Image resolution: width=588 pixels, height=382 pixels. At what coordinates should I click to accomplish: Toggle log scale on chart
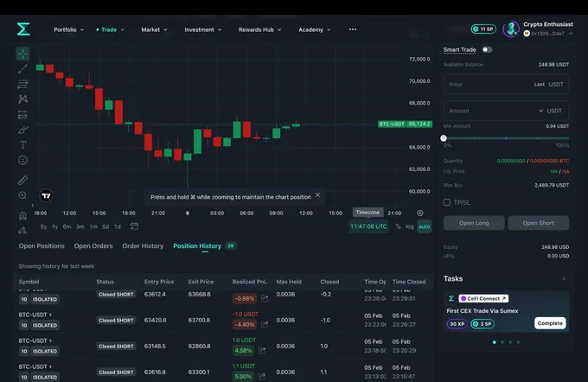[x=410, y=226]
